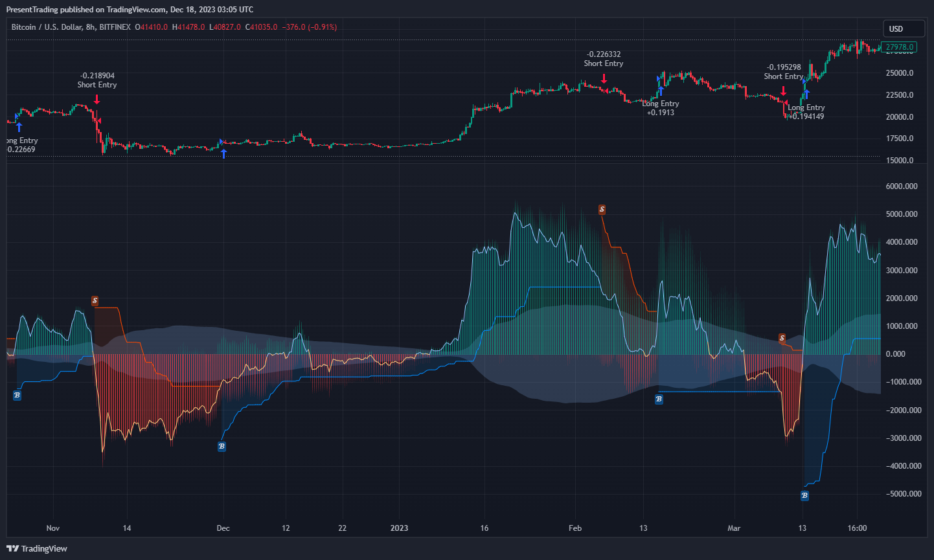Open the USD currency selector
Image resolution: width=934 pixels, height=560 pixels.
click(904, 28)
